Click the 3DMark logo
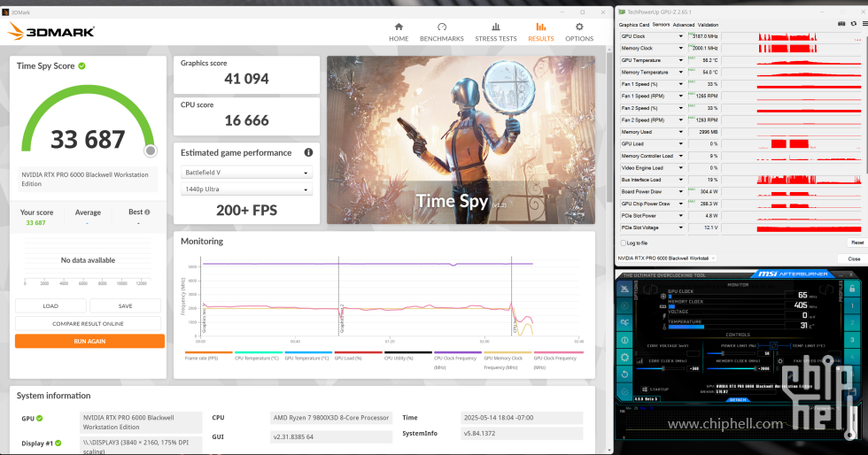This screenshot has height=455, width=868. point(51,32)
